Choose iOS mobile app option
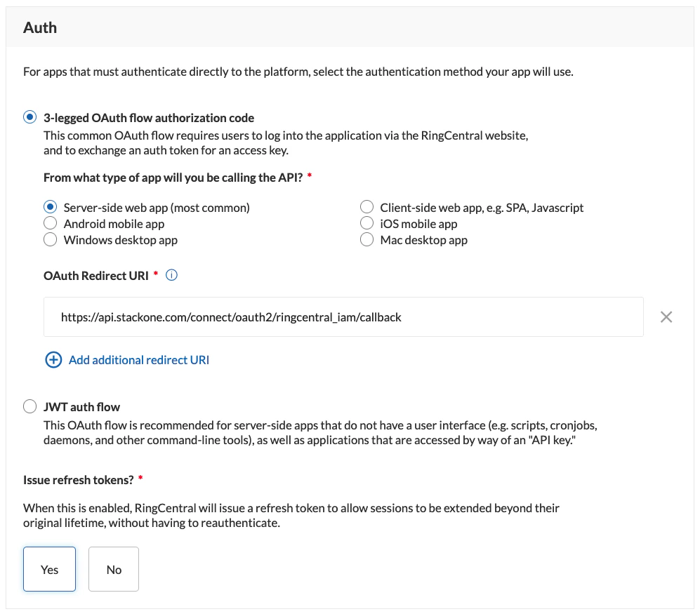This screenshot has width=700, height=614. (x=366, y=222)
